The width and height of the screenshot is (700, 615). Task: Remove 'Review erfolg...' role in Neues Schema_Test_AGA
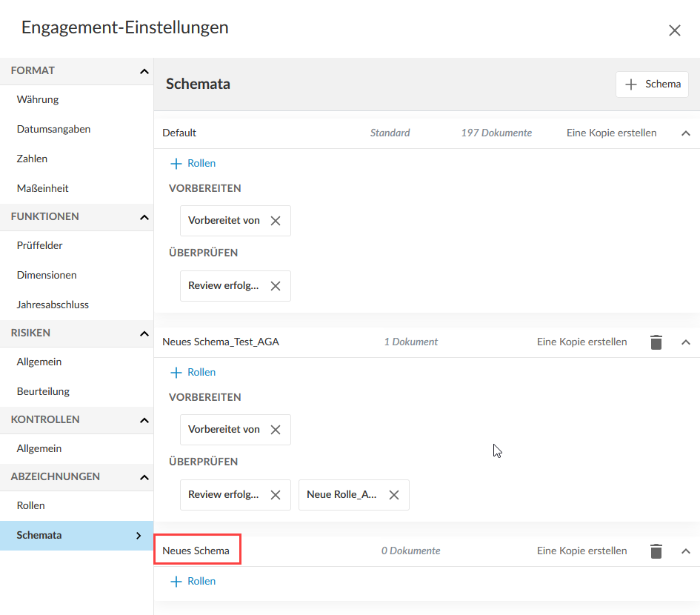pyautogui.click(x=276, y=495)
